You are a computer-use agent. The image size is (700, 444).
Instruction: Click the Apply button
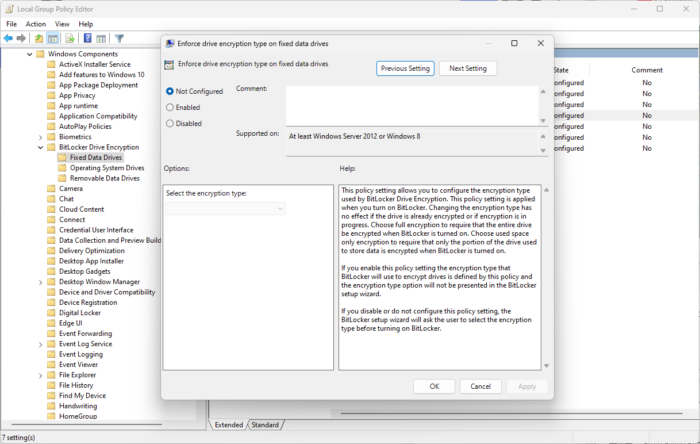coord(527,386)
